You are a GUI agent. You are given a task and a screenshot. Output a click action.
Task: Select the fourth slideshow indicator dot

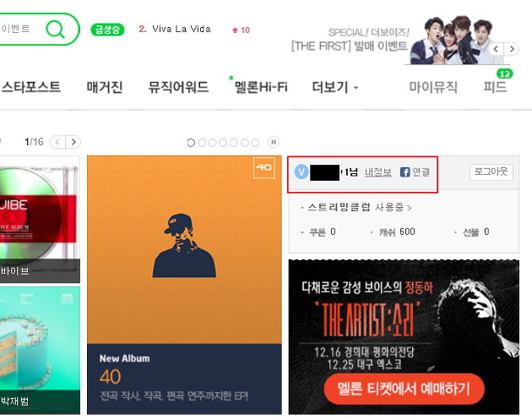223,143
